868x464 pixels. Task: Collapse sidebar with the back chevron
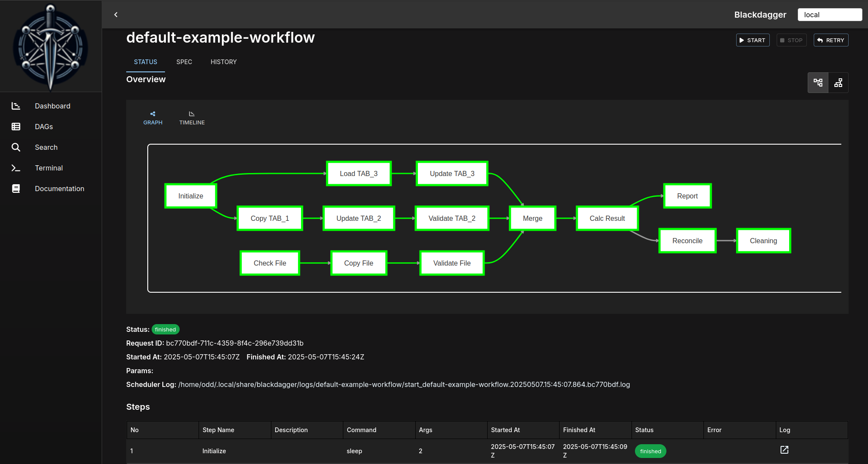coord(116,15)
